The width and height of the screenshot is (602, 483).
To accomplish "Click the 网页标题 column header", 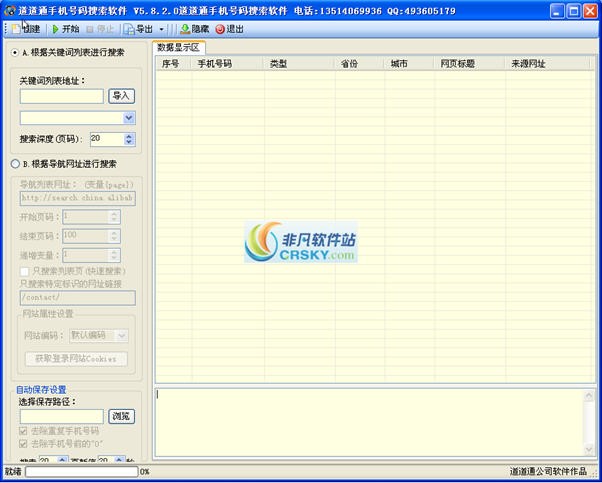I will point(470,64).
